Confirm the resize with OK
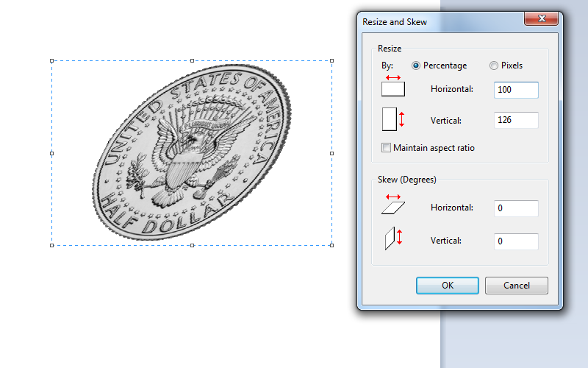Viewport: 588px width, 368px height. pos(448,286)
